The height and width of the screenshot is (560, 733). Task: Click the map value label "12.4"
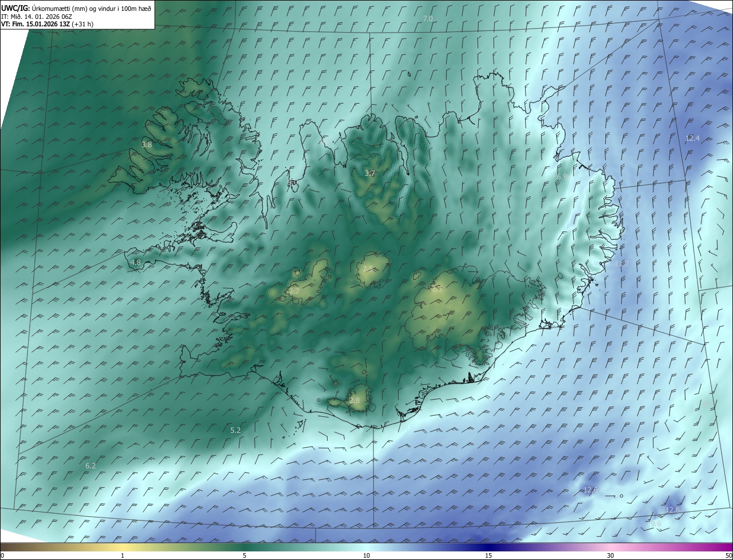coord(693,138)
